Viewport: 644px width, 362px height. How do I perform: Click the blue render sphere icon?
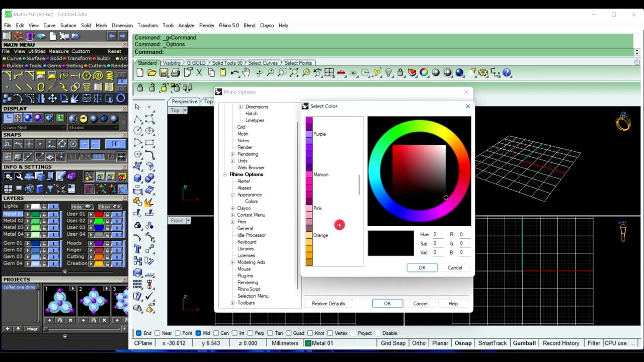point(459,73)
